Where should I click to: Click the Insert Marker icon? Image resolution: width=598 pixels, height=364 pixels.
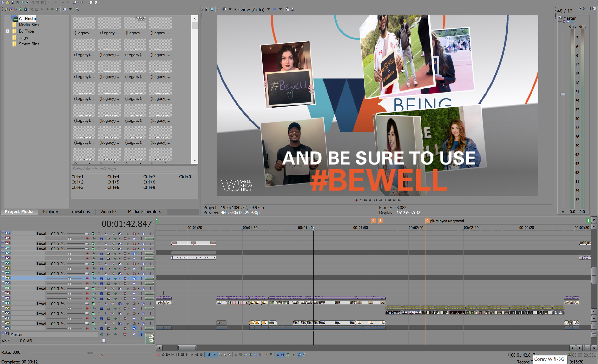pos(266,355)
